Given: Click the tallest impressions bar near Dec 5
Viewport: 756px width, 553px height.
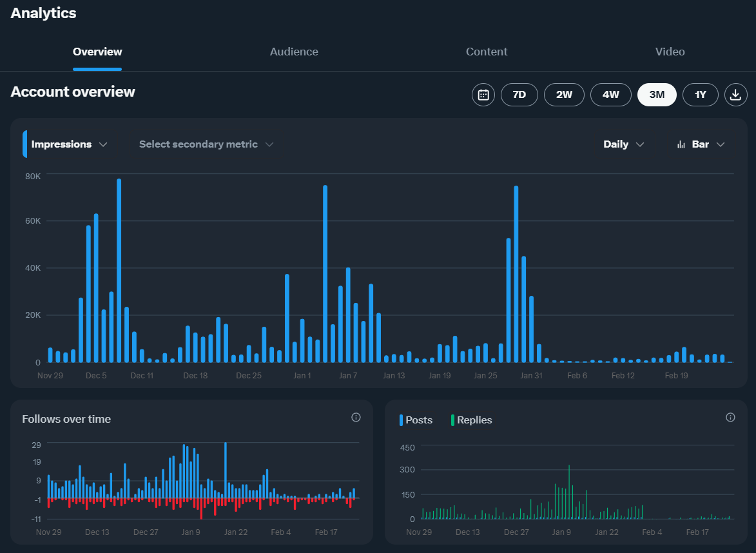Looking at the screenshot, I should coord(119,271).
